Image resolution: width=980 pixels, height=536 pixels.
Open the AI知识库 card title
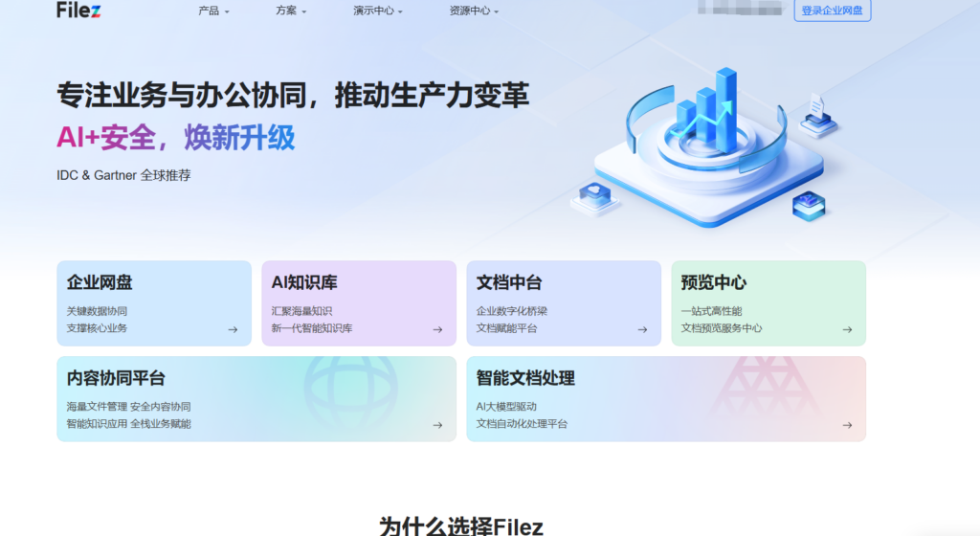pyautogui.click(x=304, y=282)
